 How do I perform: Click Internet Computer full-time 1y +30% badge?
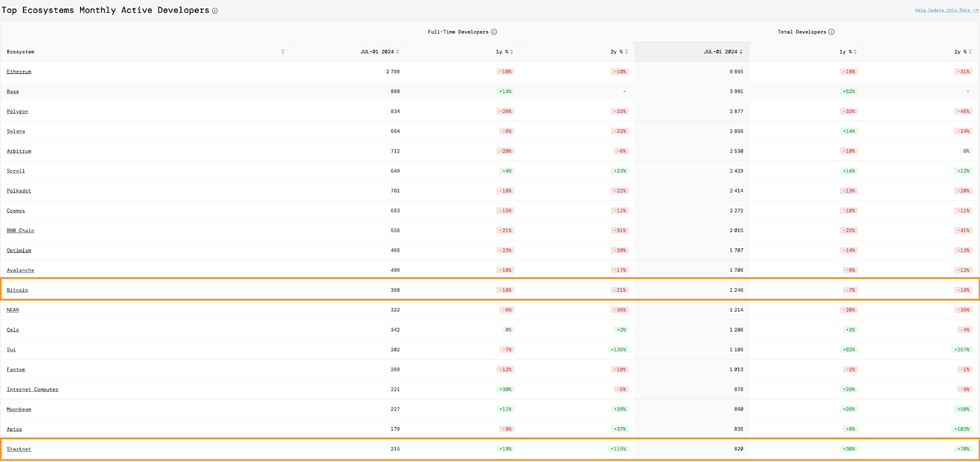[504, 389]
